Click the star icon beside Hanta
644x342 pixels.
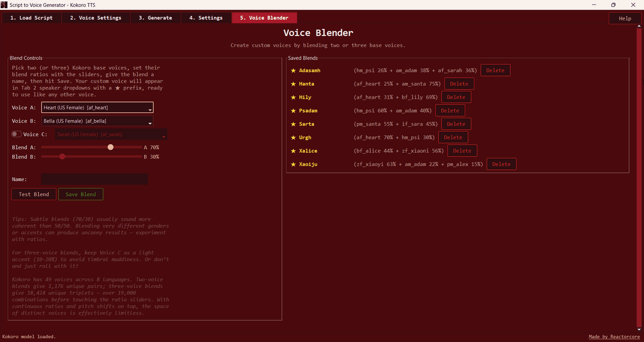pos(293,84)
